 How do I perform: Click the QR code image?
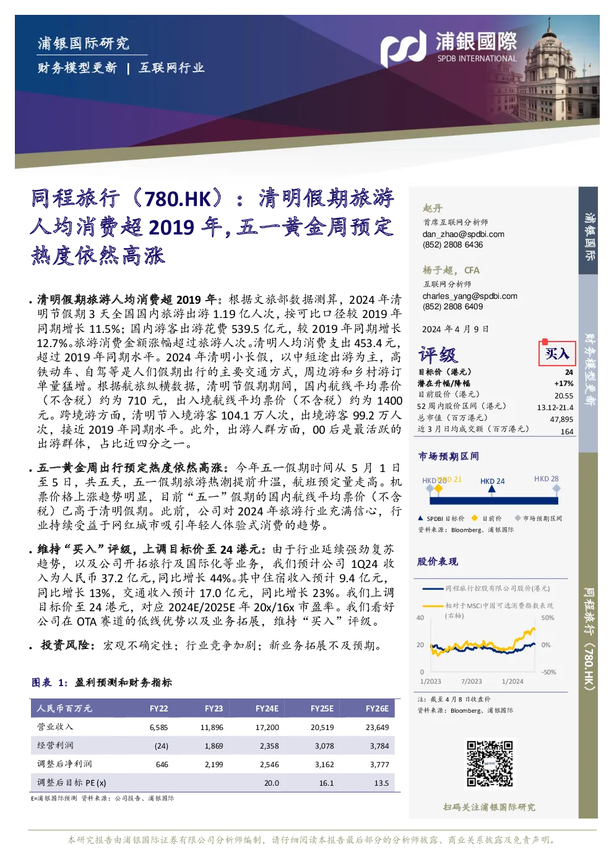coord(490,763)
